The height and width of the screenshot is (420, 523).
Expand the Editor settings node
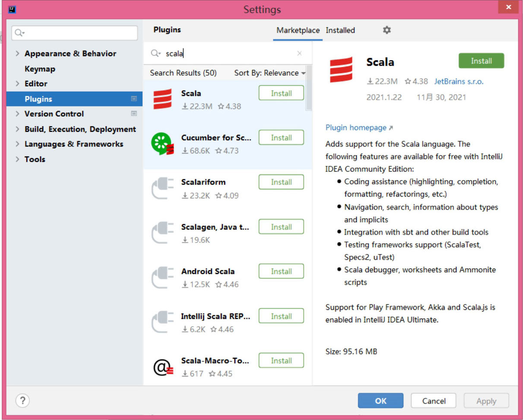tap(17, 84)
